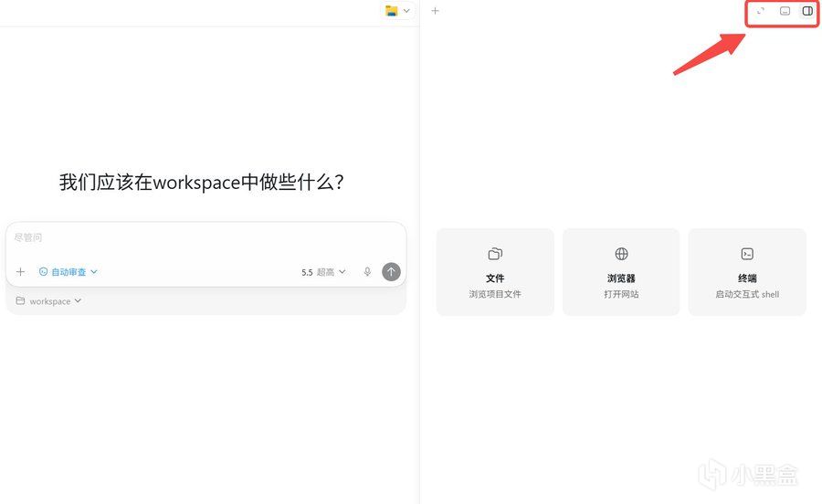The height and width of the screenshot is (504, 822).
Task: Click the workspace folder label
Action: 50,301
